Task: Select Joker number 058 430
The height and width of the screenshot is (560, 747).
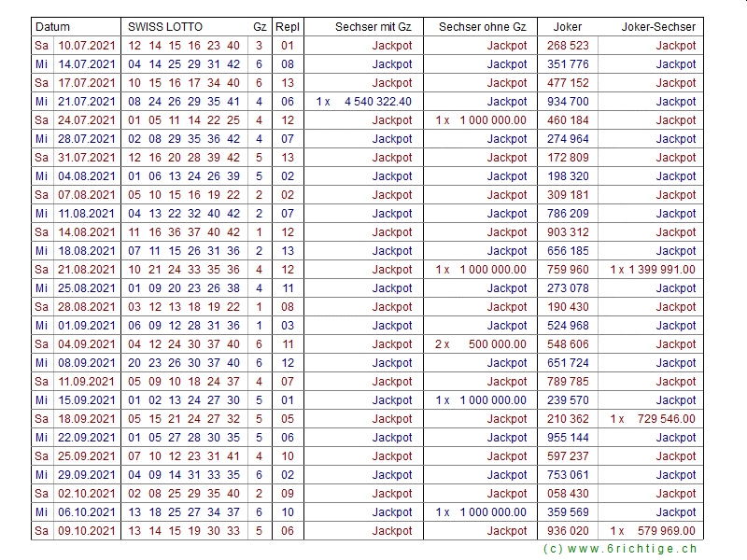Action: click(568, 494)
